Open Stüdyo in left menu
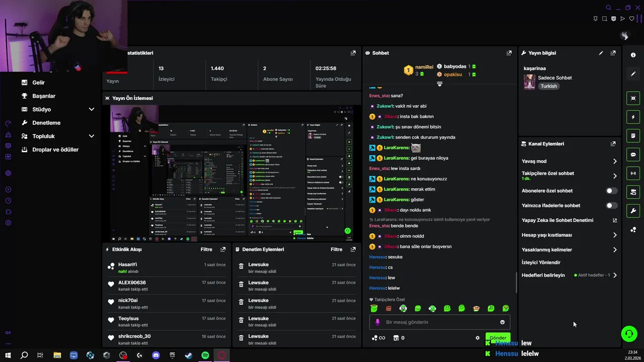The image size is (644, 362). tap(41, 109)
